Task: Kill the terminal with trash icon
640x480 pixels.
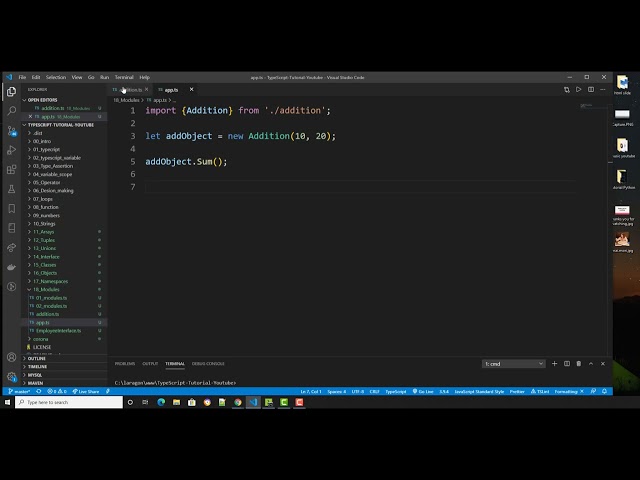Action: point(578,364)
